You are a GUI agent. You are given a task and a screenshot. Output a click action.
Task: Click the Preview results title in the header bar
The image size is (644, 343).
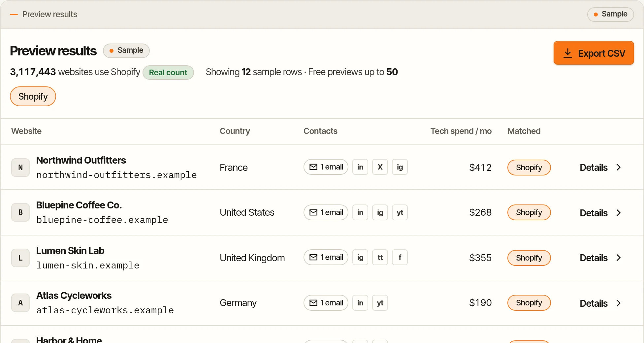pyautogui.click(x=49, y=15)
